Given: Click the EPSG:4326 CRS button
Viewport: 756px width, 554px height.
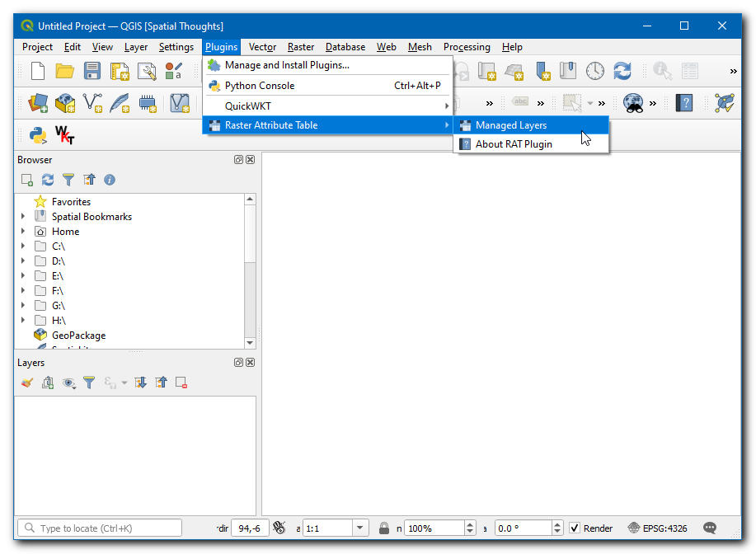Looking at the screenshot, I should [x=657, y=528].
